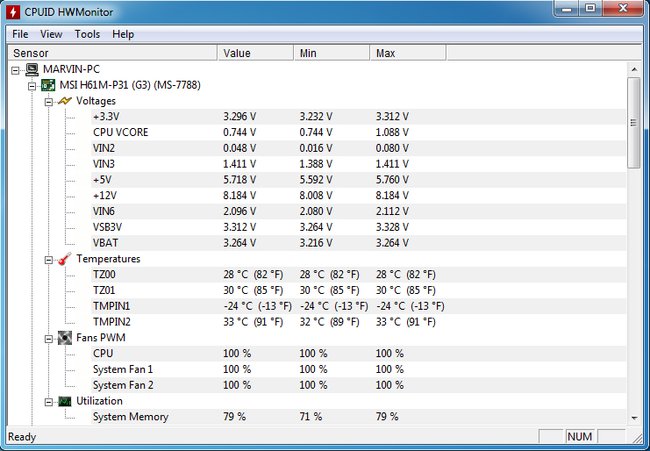Click the Min column header

[332, 53]
